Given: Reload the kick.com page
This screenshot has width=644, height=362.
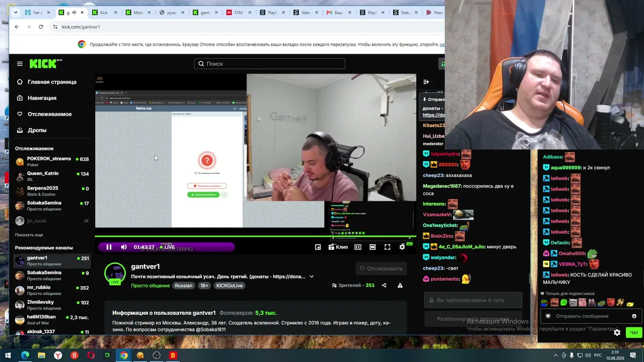Looking at the screenshot, I should point(41,27).
